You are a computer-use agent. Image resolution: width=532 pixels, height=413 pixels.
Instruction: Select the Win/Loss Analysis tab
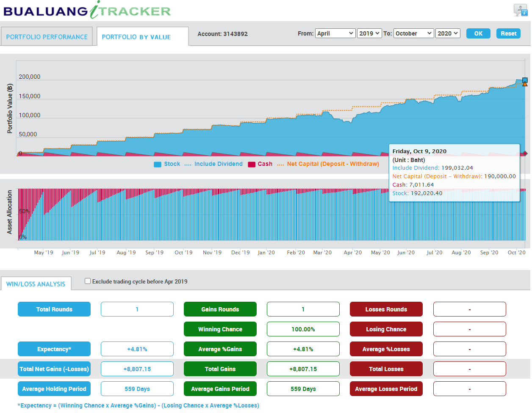36,284
